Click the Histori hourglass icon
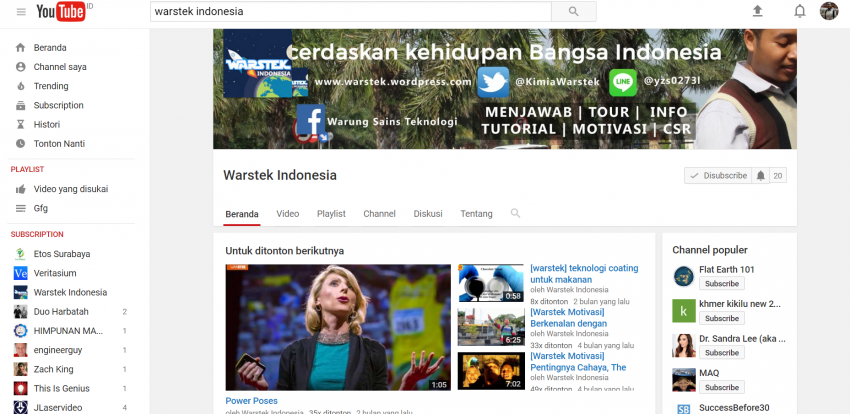The width and height of the screenshot is (850, 414). (21, 125)
